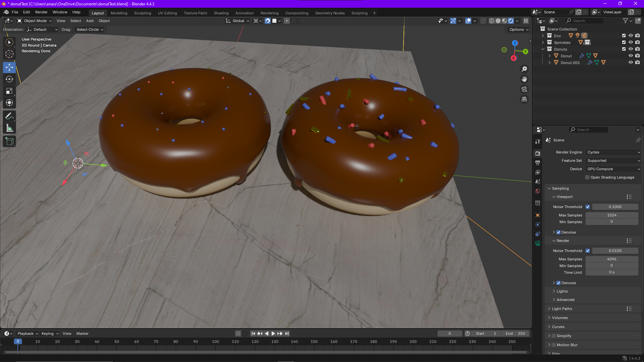Viewport: 644px width, 362px height.
Task: Activate the Scale tool
Action: 9,91
